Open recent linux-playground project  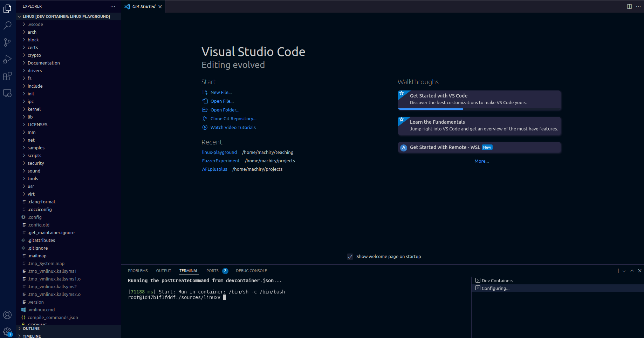coord(219,152)
